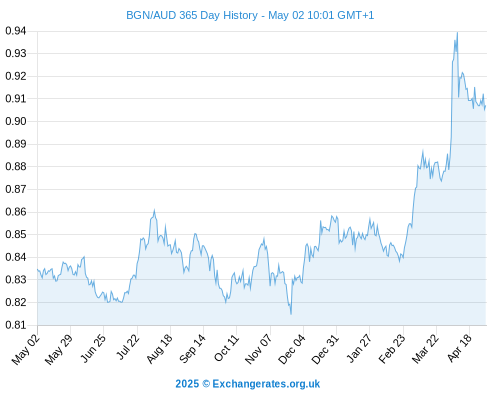
Task: Select the Feb 23 x-axis date label
Action: [392, 348]
